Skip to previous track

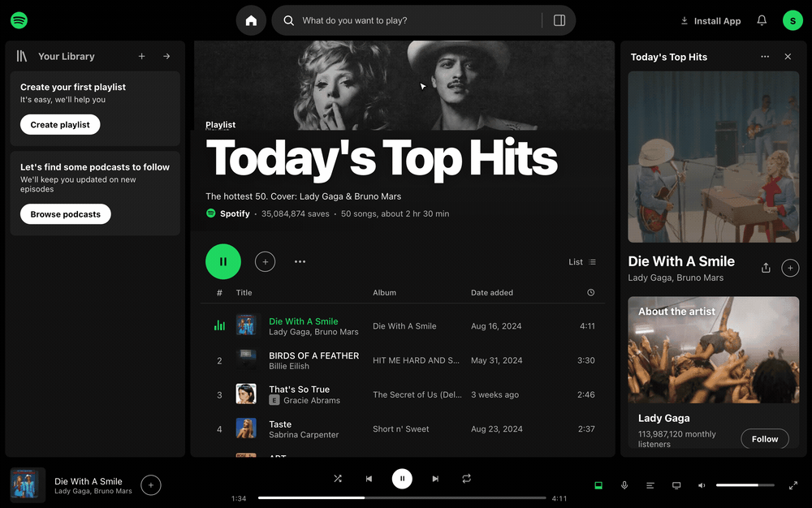tap(369, 479)
